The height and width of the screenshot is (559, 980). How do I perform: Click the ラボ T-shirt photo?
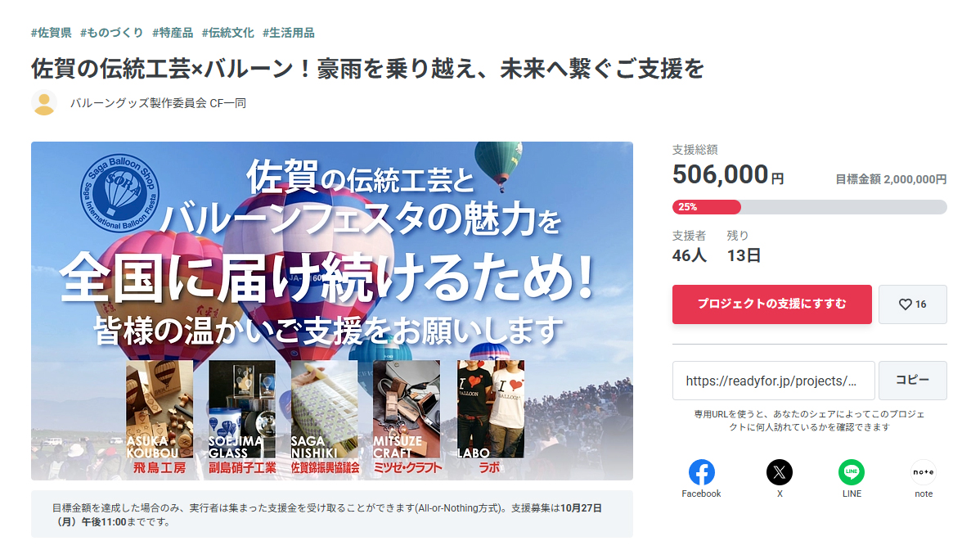[491, 409]
